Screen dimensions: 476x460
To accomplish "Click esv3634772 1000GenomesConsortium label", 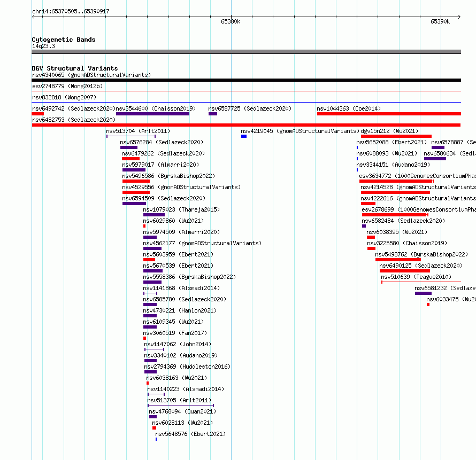I will coord(417,176).
